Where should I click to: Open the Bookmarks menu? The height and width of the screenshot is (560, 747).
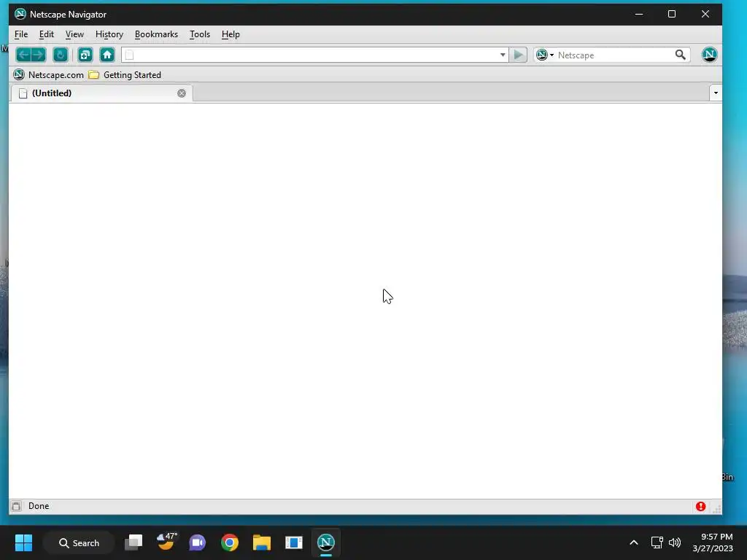[156, 34]
